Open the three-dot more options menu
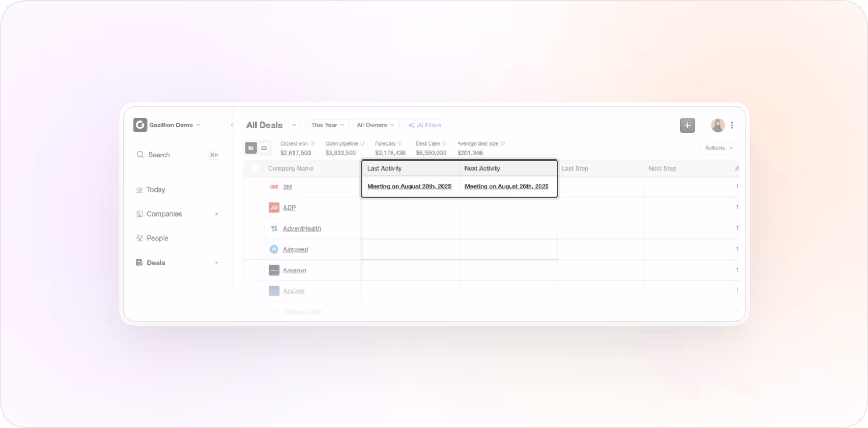Viewport: 868px width, 428px height. click(732, 125)
